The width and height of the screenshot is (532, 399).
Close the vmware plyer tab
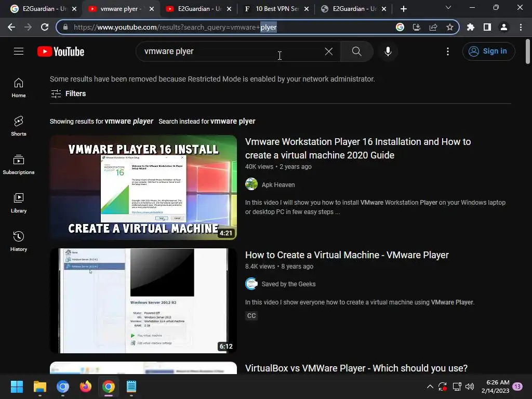click(x=152, y=9)
